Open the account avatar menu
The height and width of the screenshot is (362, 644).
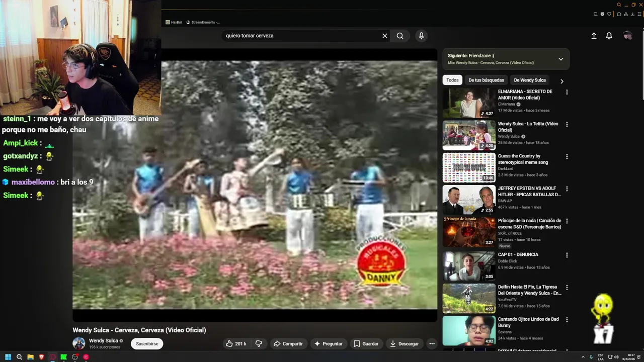(x=627, y=36)
